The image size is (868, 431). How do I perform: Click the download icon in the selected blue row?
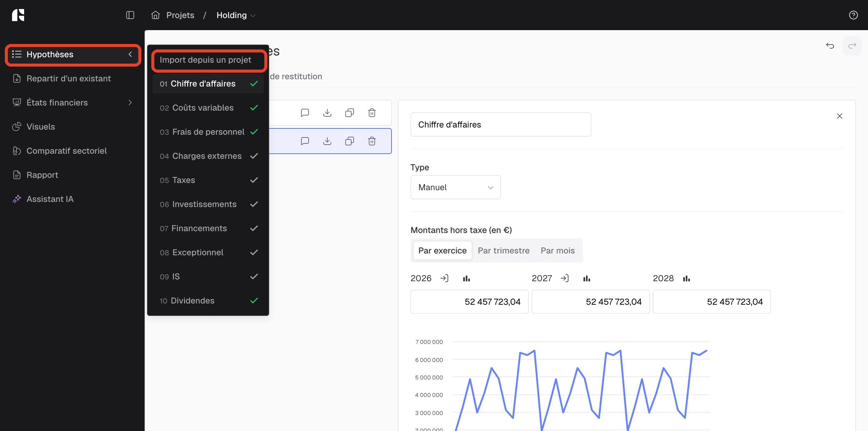click(327, 141)
